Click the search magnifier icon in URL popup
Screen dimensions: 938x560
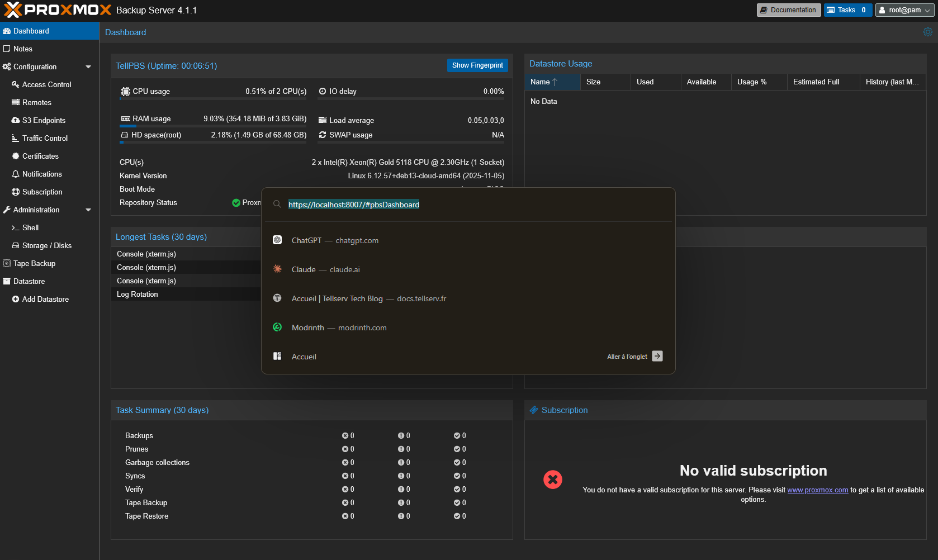(277, 205)
